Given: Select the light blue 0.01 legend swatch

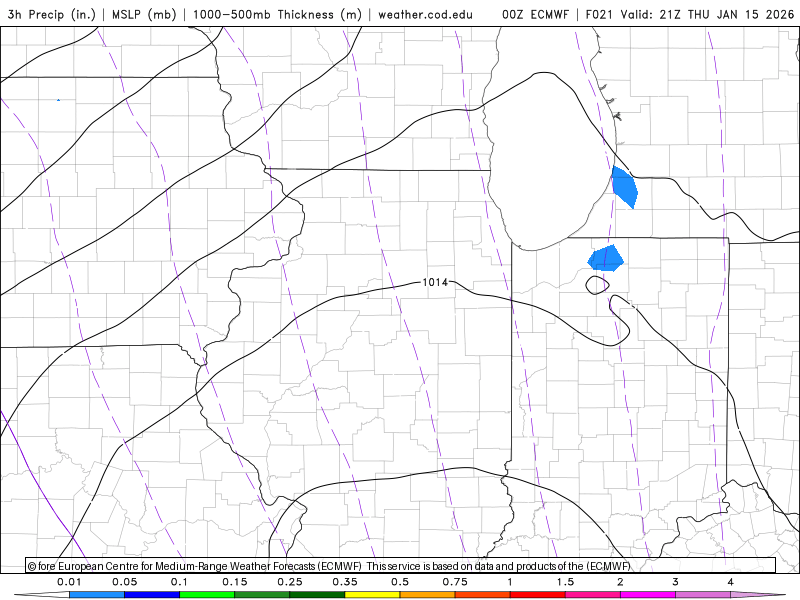Looking at the screenshot, I should [x=97, y=595].
